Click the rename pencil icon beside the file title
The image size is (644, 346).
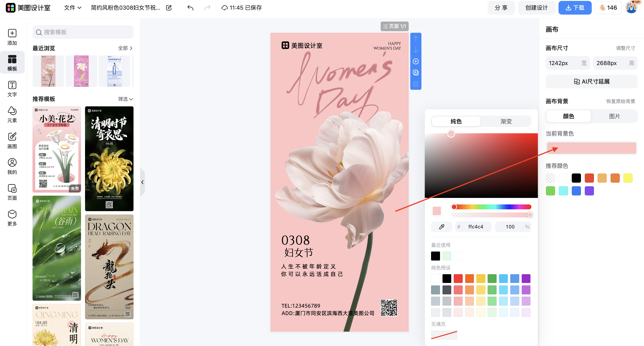click(169, 8)
